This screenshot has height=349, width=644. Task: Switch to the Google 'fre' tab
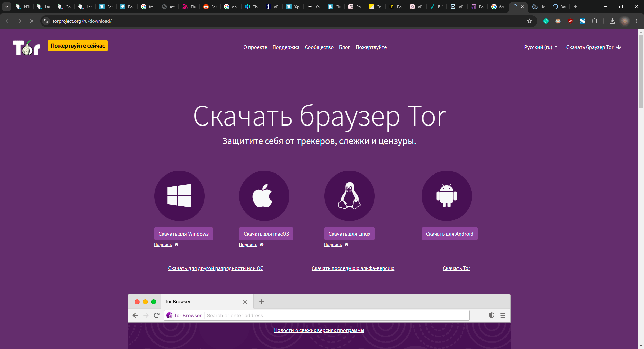click(148, 7)
